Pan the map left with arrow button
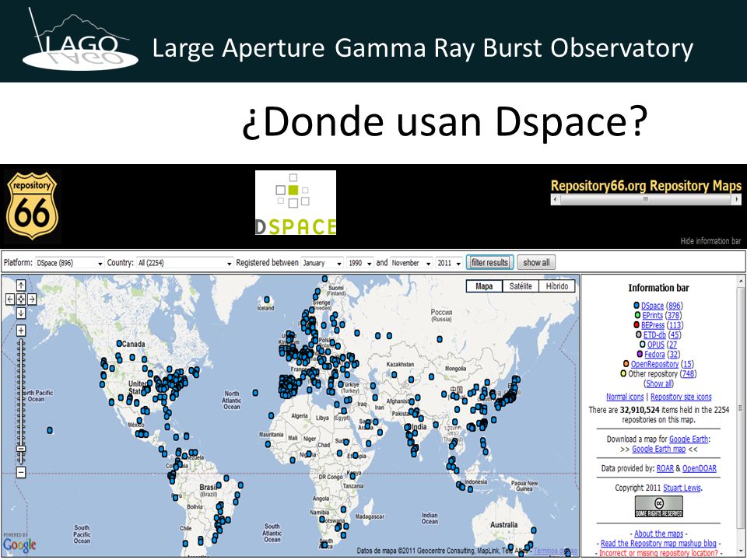 [x=10, y=299]
